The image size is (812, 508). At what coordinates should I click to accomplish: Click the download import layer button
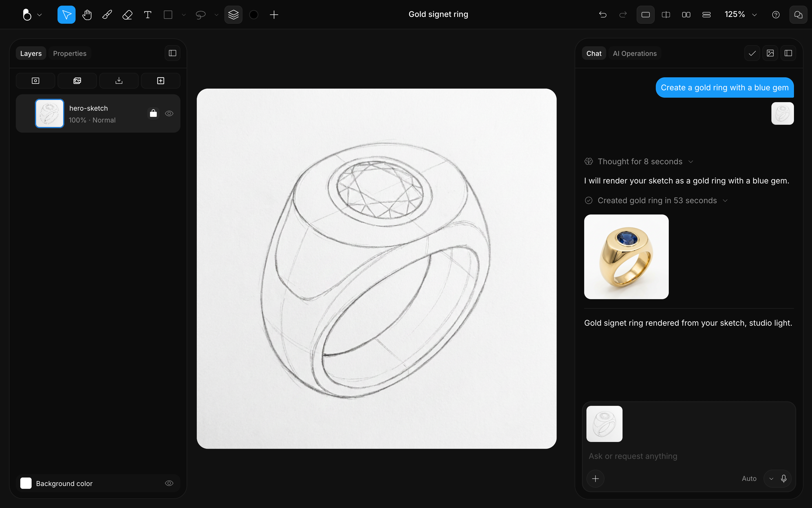[x=119, y=81]
